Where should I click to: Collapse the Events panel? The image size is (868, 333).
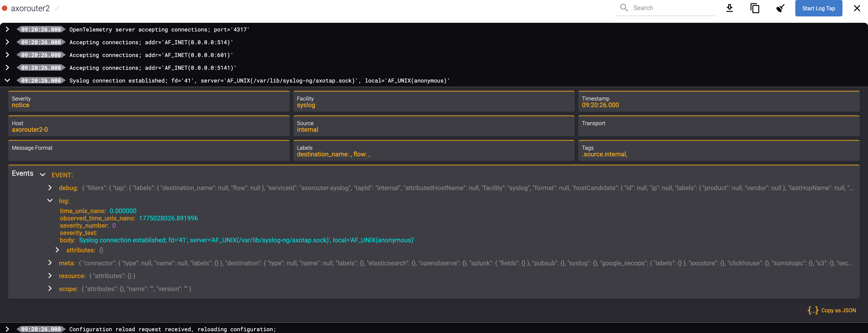point(42,175)
